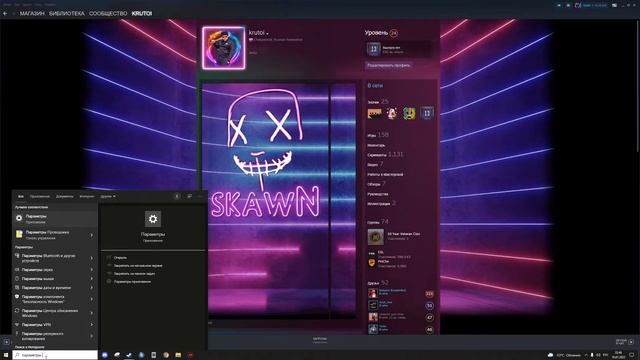Click the edit profile button
The image size is (640, 360).
point(389,65)
